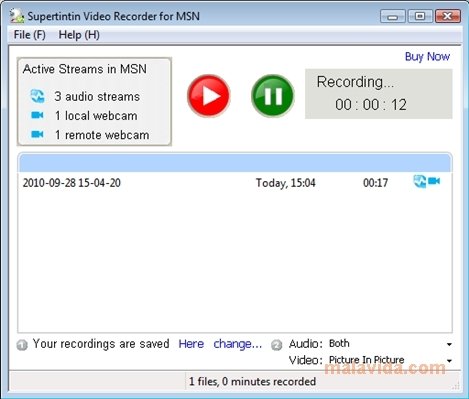The height and width of the screenshot is (399, 469).
Task: Click the audio icon in recording row
Action: [x=420, y=182]
